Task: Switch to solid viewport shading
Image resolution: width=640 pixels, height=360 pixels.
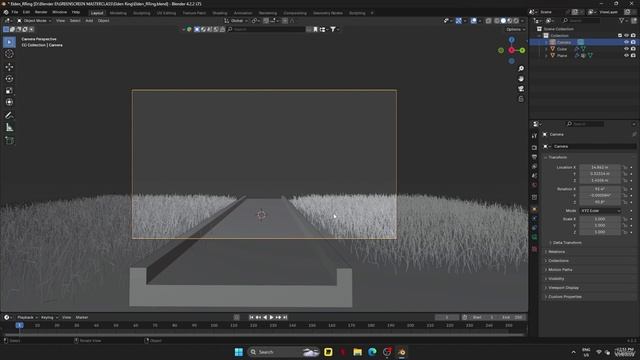Action: (503, 20)
